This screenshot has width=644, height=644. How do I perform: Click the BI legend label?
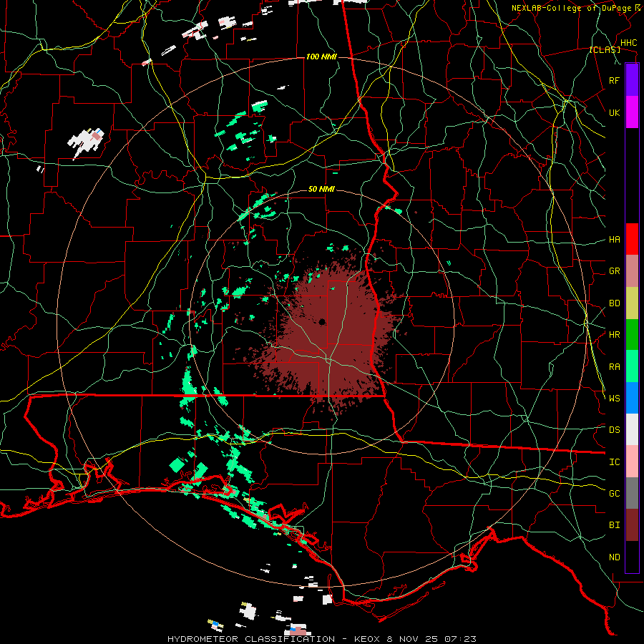[x=614, y=525]
